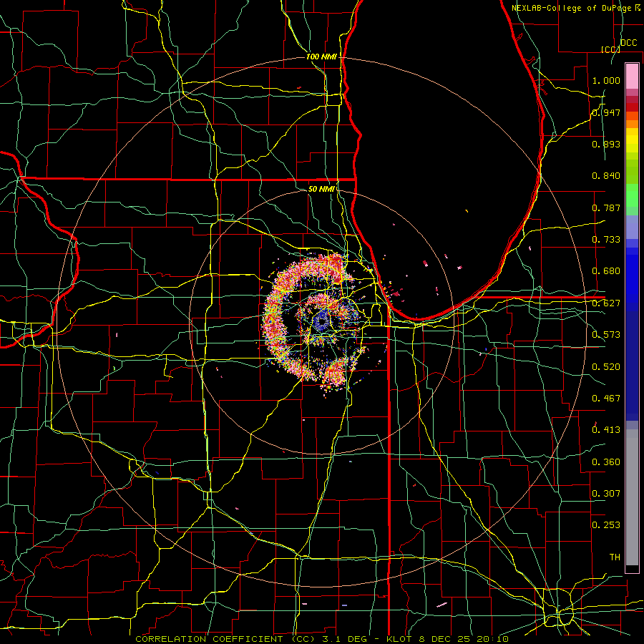Screen dimensions: 644x644
Task: Click the 0.253 scale value
Action: tap(606, 525)
